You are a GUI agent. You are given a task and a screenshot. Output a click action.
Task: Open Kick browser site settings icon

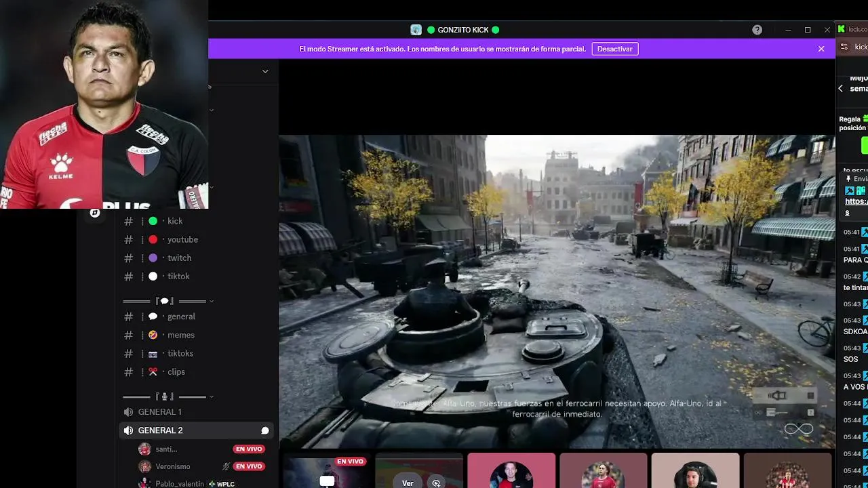click(x=844, y=47)
